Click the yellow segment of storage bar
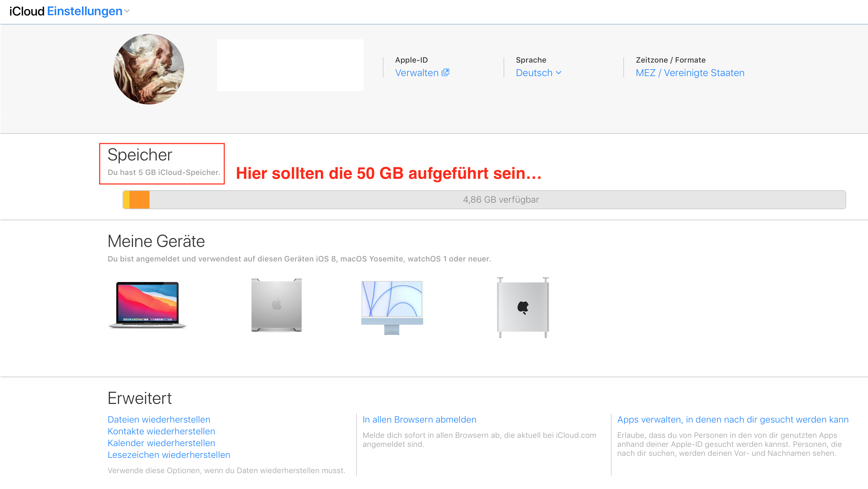Image resolution: width=868 pixels, height=489 pixels. [126, 200]
